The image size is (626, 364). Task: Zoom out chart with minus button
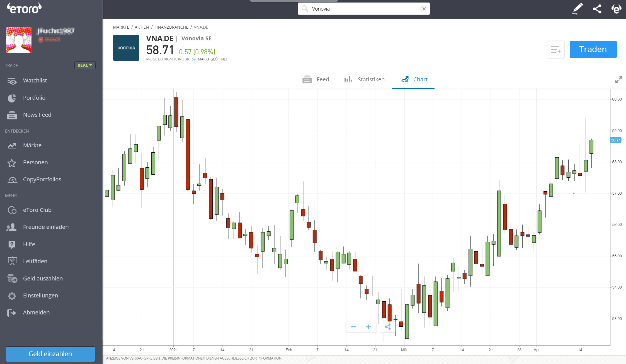pyautogui.click(x=353, y=327)
